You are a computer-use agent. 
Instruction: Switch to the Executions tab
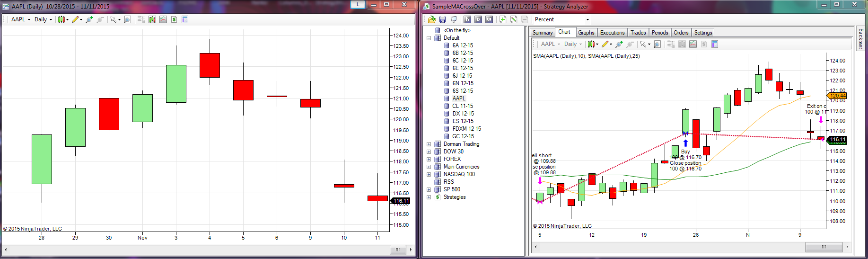612,33
